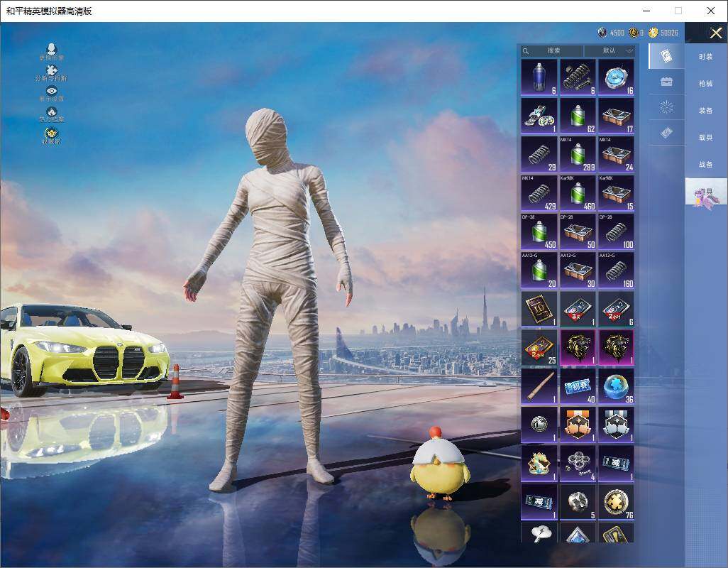Select the MK14 green paint can item 289
The image size is (728, 568).
point(578,154)
